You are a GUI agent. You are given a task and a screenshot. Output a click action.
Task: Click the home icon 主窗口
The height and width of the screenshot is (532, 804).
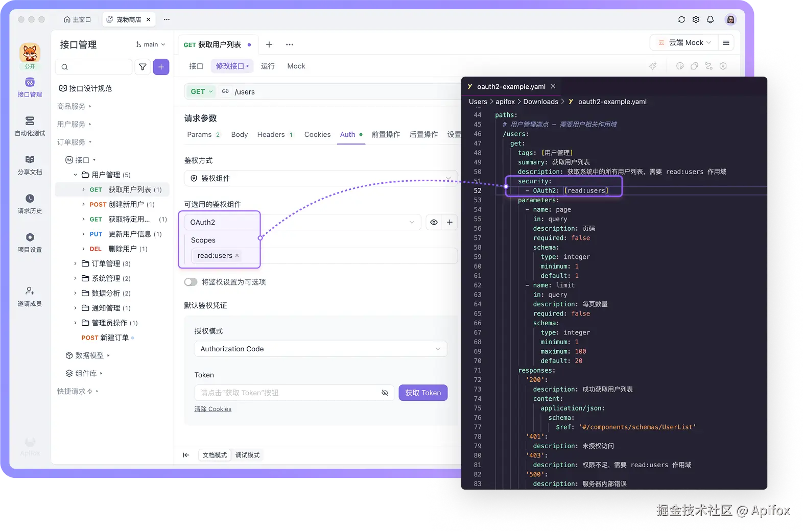pos(77,19)
